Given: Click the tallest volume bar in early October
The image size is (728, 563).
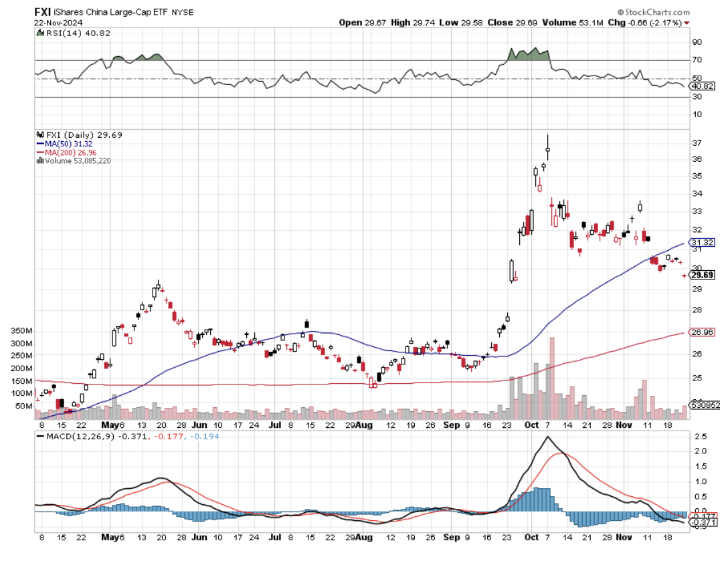Looking at the screenshot, I should 552,378.
